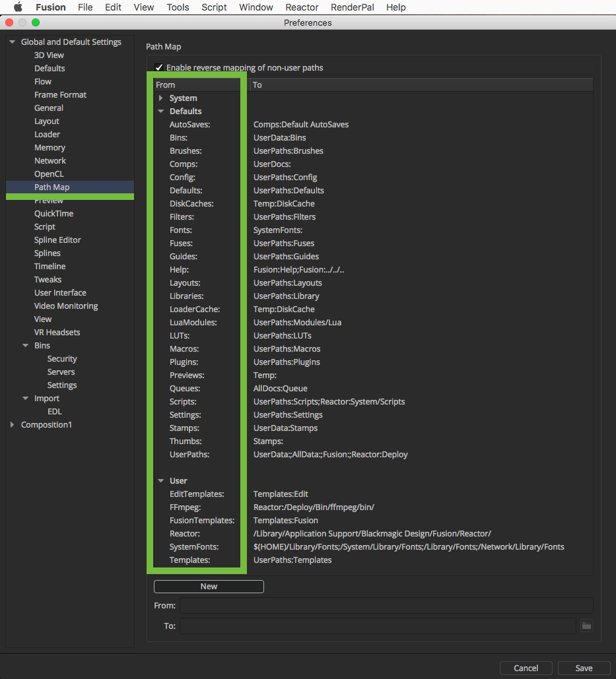Open the Apple menu
The width and height of the screenshot is (616, 679).
18,7
